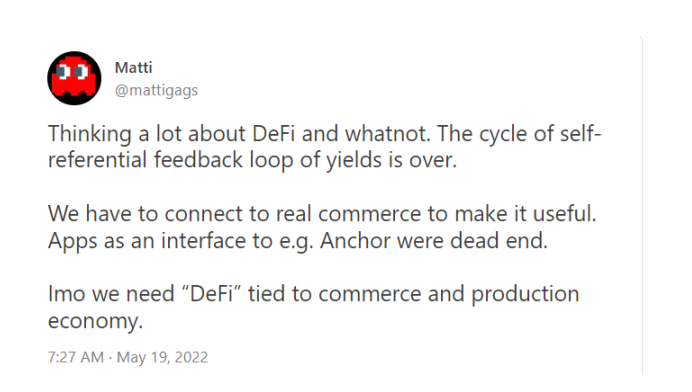Click the word DeFi in the first line
This screenshot has height=392, width=692.
274,133
